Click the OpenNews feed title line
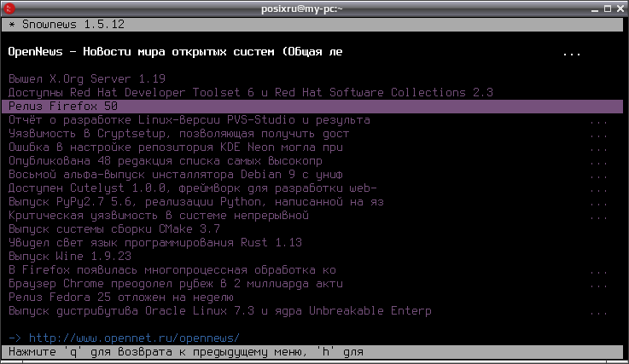Screen dimensions: 629x364 pos(175,52)
